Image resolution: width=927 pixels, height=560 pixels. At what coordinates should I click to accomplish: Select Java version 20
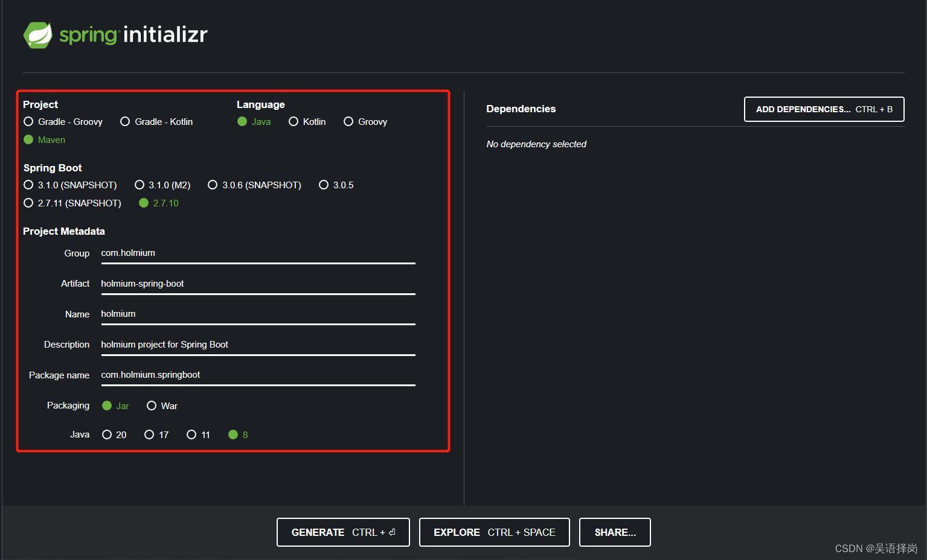(114, 435)
